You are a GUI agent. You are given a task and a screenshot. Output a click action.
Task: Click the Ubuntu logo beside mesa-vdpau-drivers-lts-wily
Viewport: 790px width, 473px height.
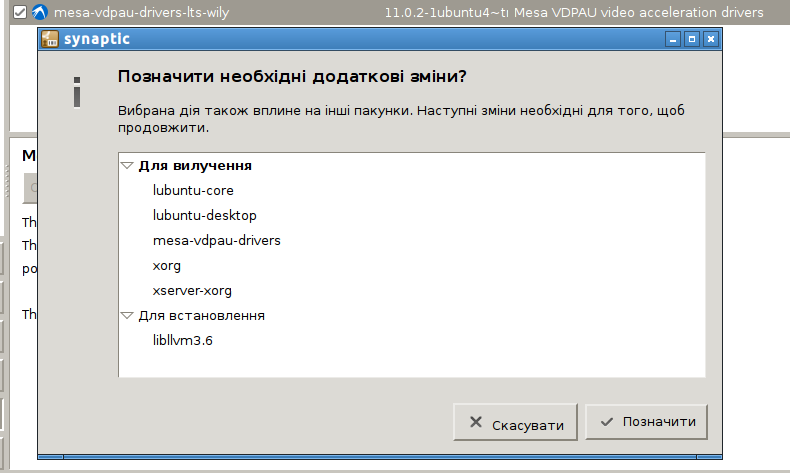[39, 13]
